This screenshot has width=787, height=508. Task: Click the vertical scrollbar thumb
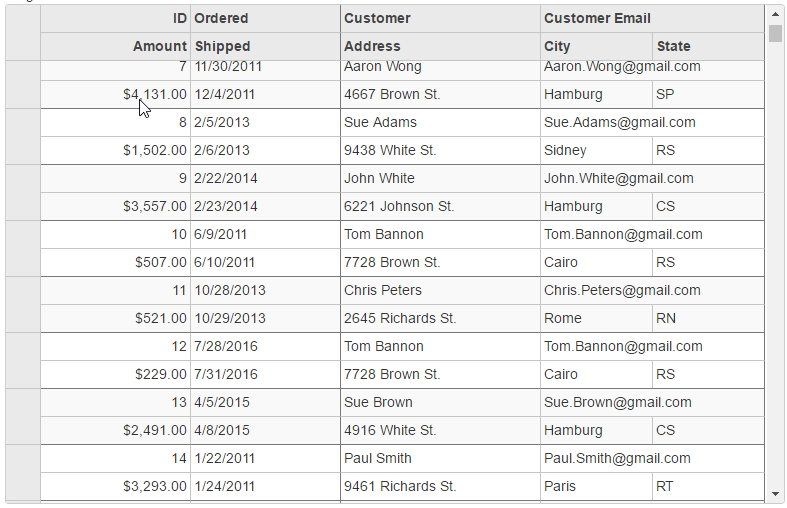[x=775, y=34]
